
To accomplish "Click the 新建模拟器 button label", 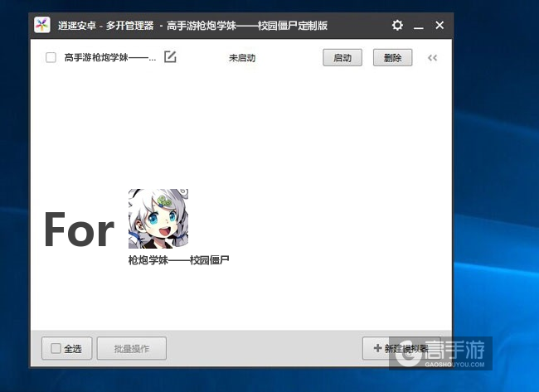I will [406, 349].
